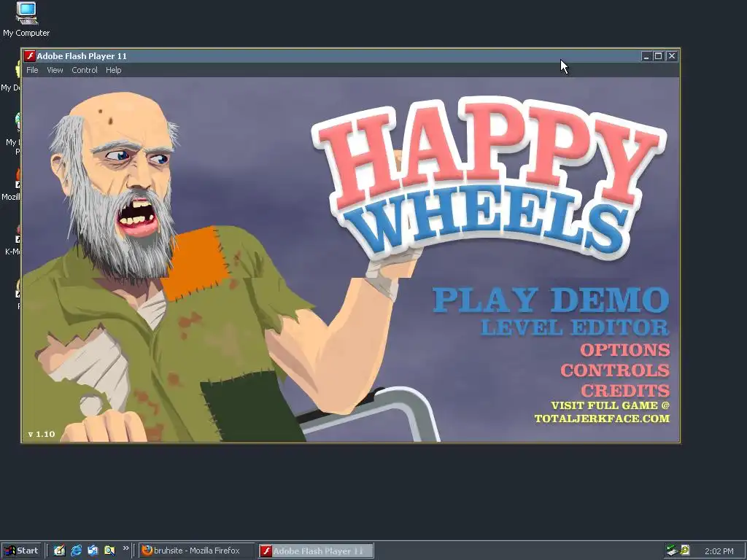The image size is (747, 560).
Task: Select Adobe Flash Player 11 taskbar button
Action: pyautogui.click(x=317, y=551)
